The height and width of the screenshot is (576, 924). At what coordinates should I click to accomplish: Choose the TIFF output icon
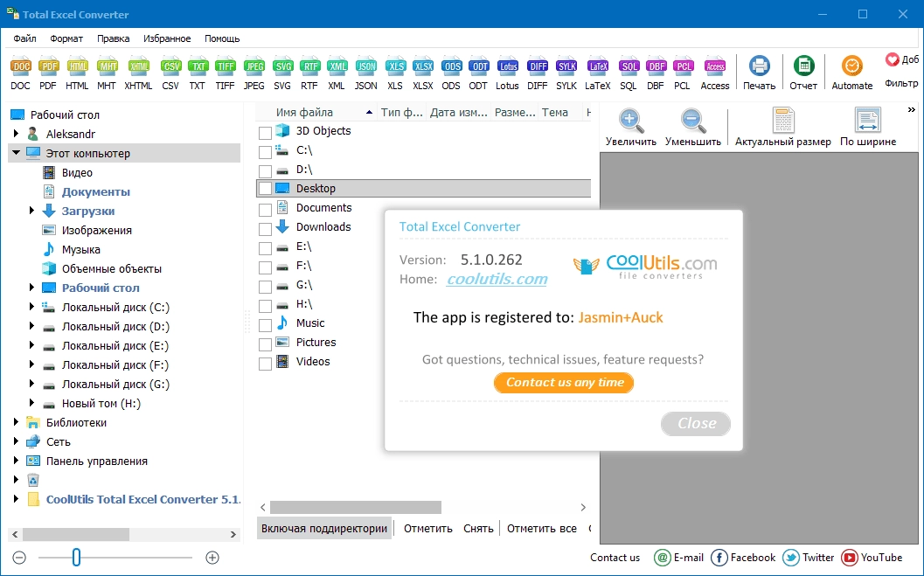tap(226, 66)
